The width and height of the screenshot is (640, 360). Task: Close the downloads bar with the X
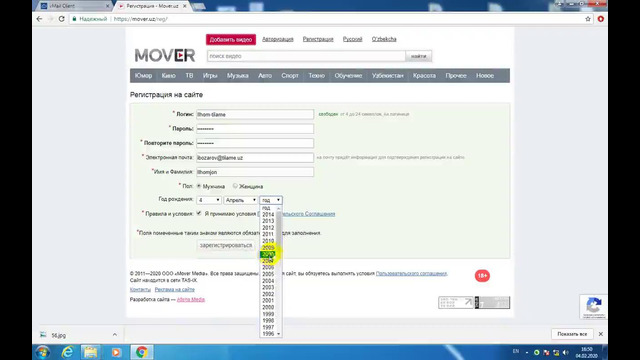click(601, 334)
